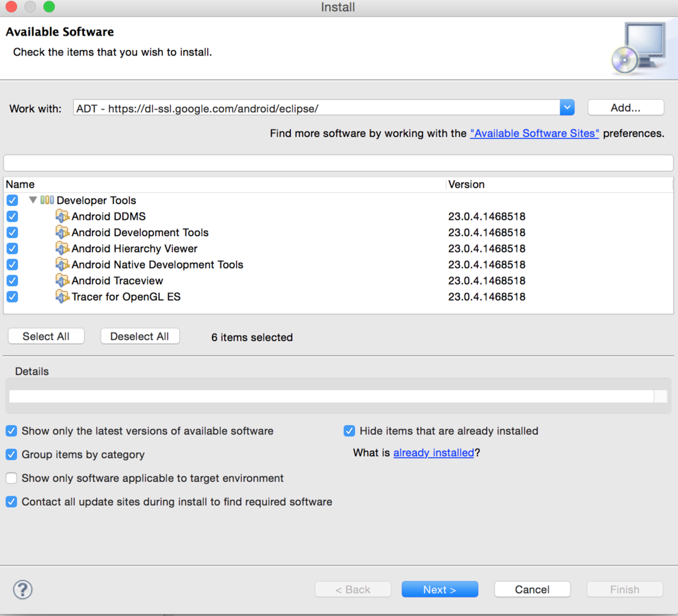Select the Android Development Tools row label
This screenshot has width=678, height=616.
point(140,232)
